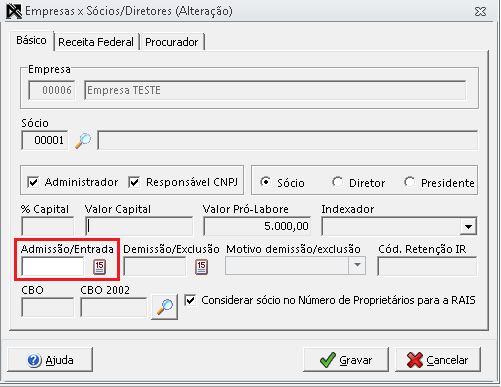Viewport: 501px width, 387px height.
Task: Click the Demissão/Exclusão date field
Action: pos(155,267)
